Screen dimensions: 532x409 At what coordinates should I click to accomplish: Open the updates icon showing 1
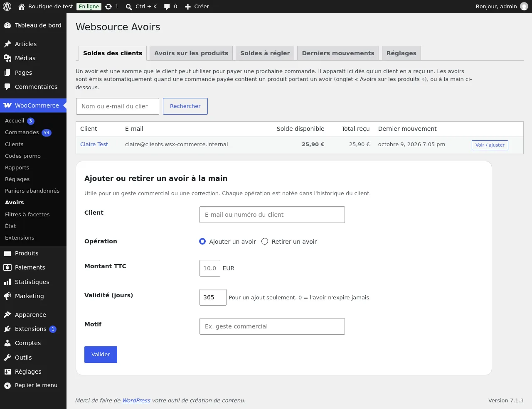[108, 7]
